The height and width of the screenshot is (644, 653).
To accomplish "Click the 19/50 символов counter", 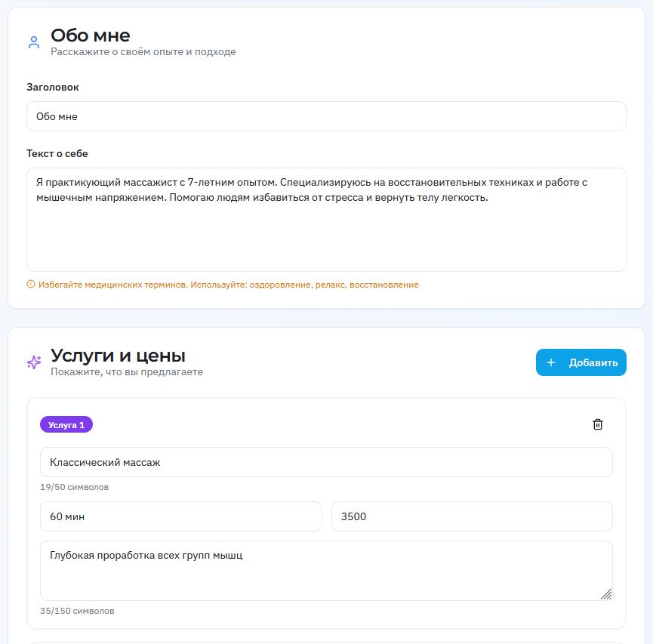I will click(74, 487).
